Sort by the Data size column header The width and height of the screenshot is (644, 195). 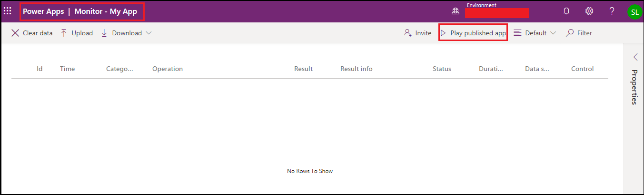coord(537,69)
